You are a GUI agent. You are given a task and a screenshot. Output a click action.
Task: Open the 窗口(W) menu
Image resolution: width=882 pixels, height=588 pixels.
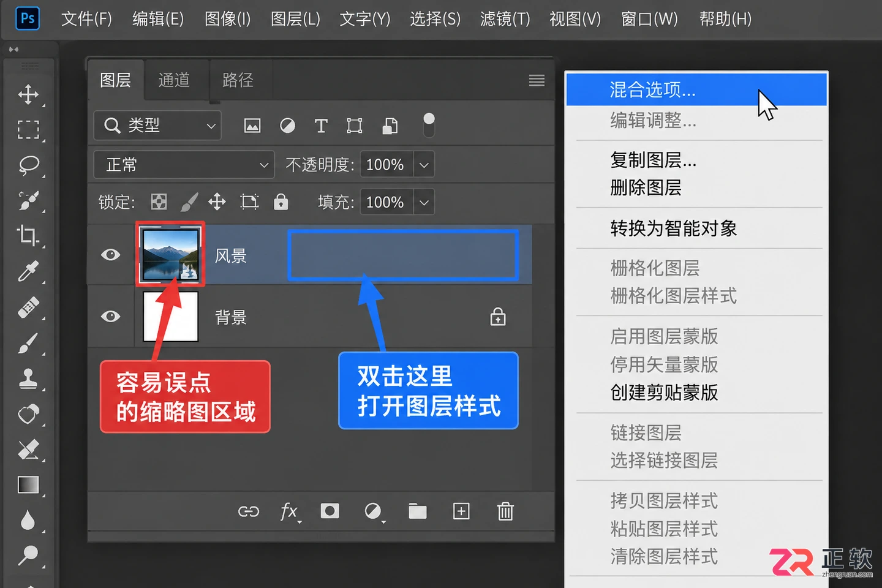click(649, 19)
